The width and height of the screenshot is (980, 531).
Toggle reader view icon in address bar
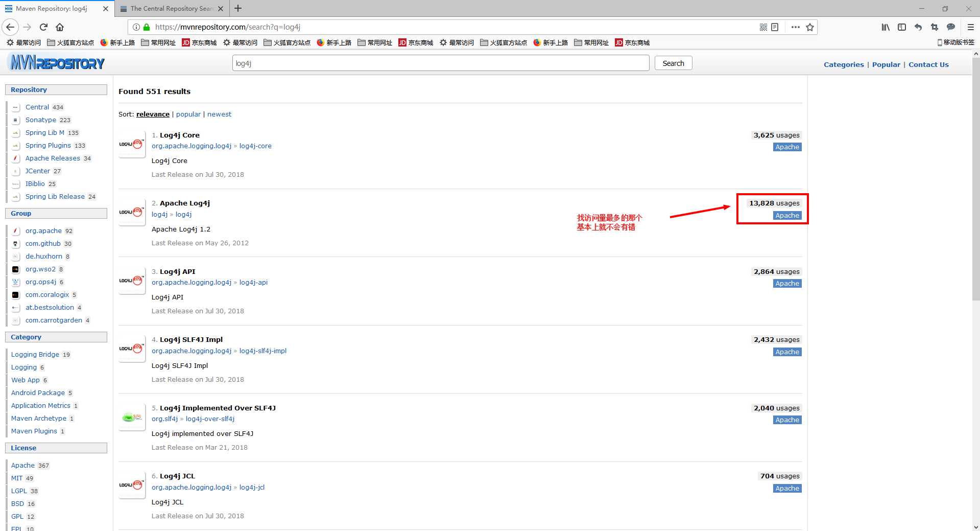click(775, 27)
